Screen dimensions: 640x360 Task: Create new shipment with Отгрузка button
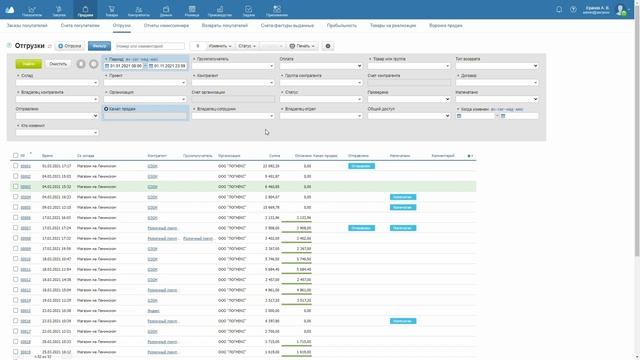point(70,46)
